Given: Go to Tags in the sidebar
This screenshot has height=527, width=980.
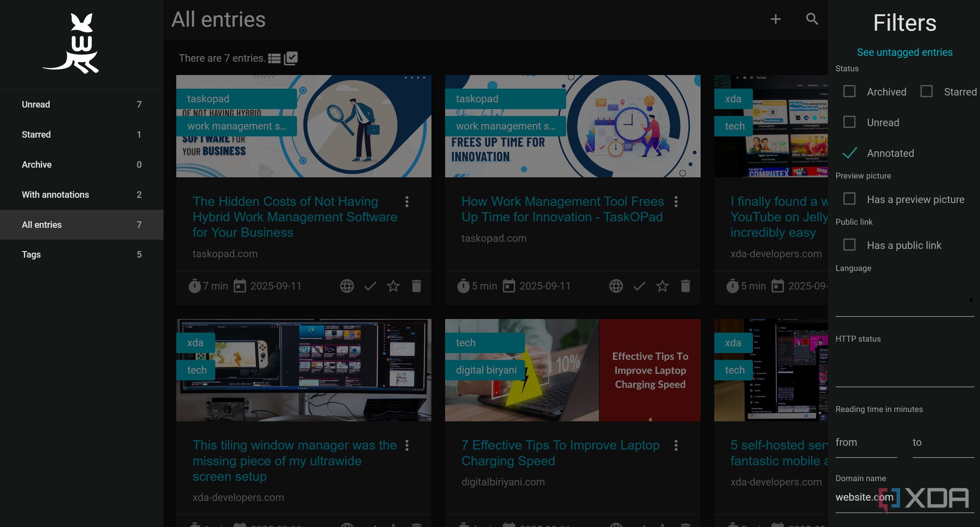Looking at the screenshot, I should [x=82, y=255].
